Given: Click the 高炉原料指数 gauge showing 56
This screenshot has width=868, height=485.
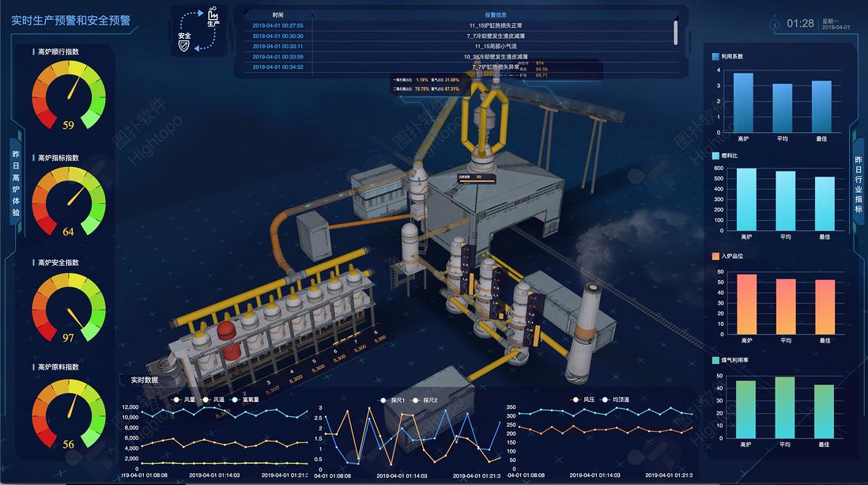Looking at the screenshot, I should point(69,414).
